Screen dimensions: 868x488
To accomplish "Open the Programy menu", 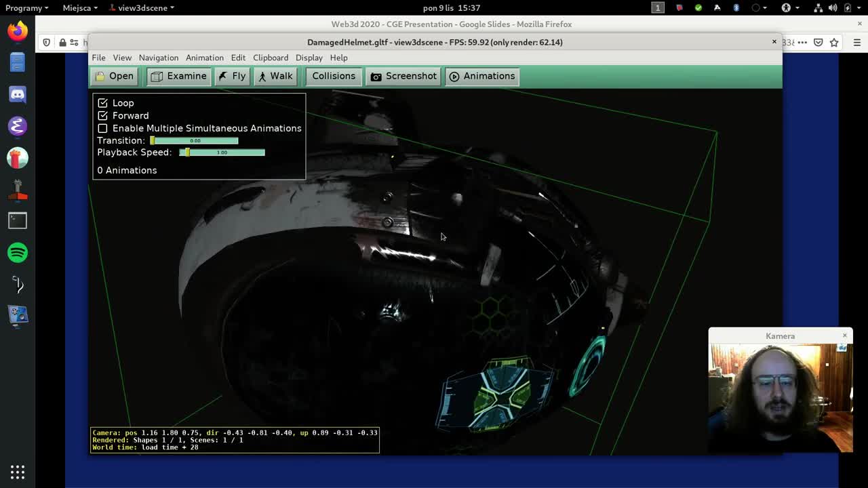I will point(24,7).
